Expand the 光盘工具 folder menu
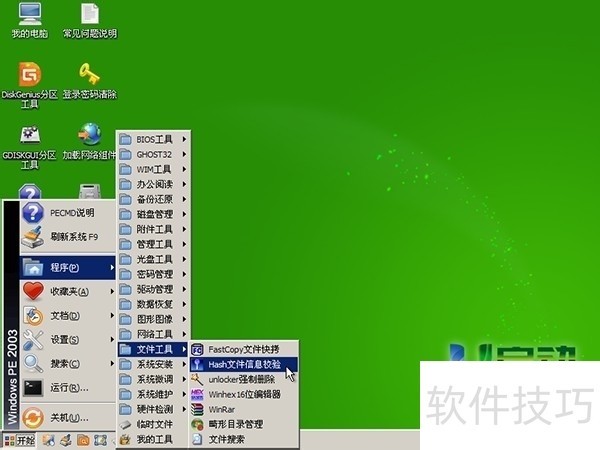The width and height of the screenshot is (600, 450). click(153, 259)
